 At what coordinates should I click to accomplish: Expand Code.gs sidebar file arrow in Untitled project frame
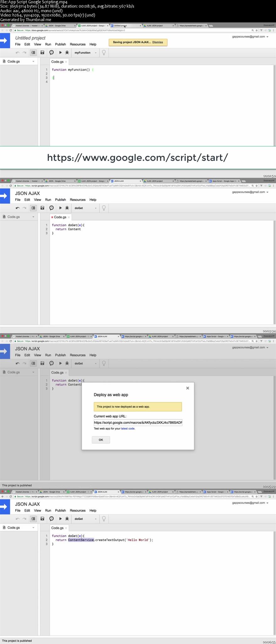[x=33, y=62]
